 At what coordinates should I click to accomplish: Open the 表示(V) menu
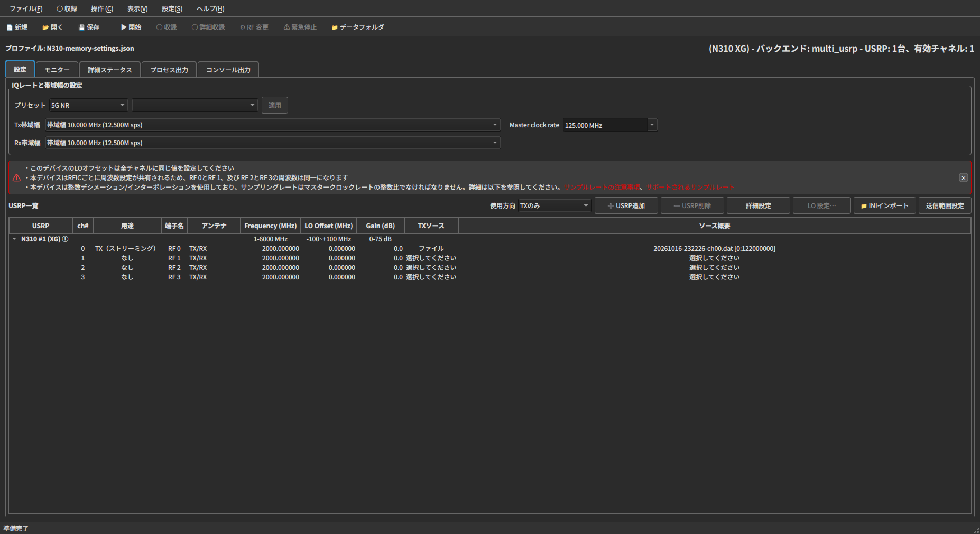tap(137, 9)
